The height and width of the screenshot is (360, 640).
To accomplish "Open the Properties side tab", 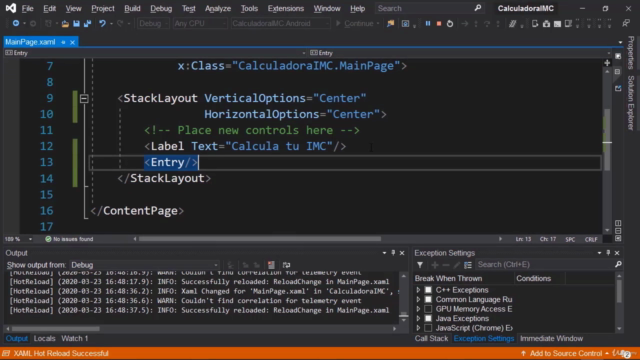I will click(x=631, y=53).
